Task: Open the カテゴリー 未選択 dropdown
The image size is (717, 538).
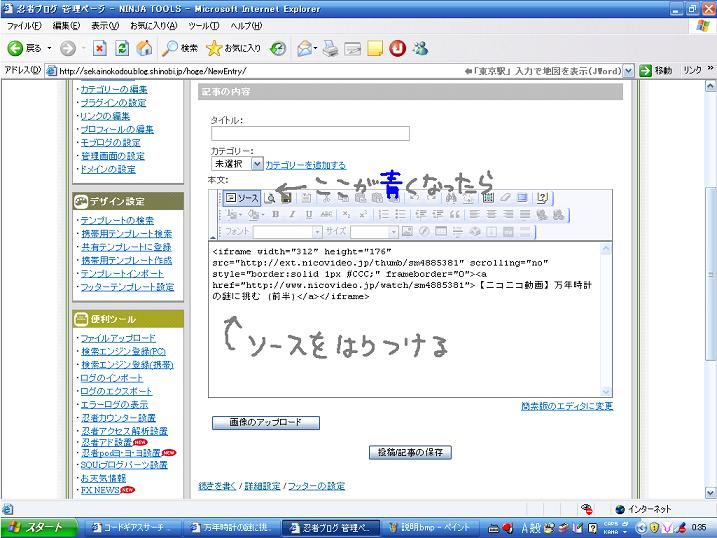Action: coord(257,164)
